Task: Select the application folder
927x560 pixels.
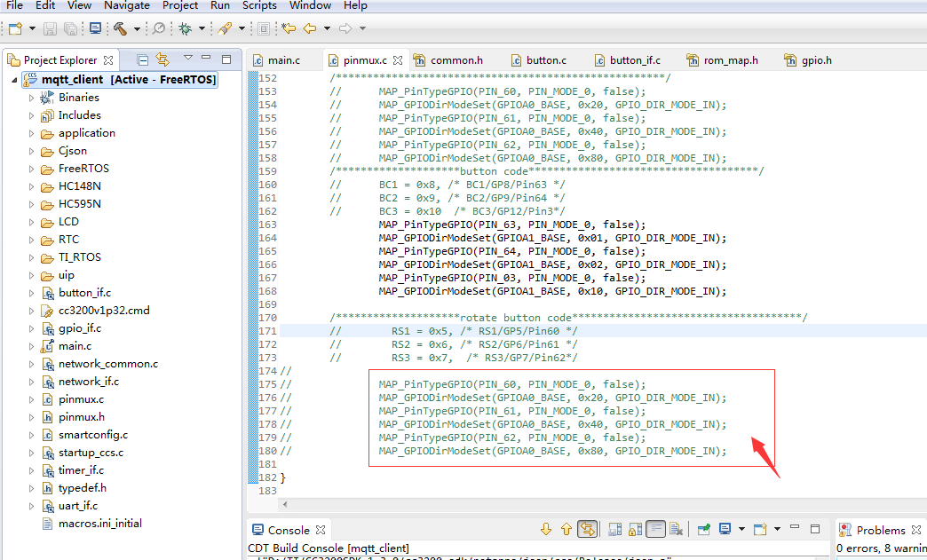Action: coord(86,133)
